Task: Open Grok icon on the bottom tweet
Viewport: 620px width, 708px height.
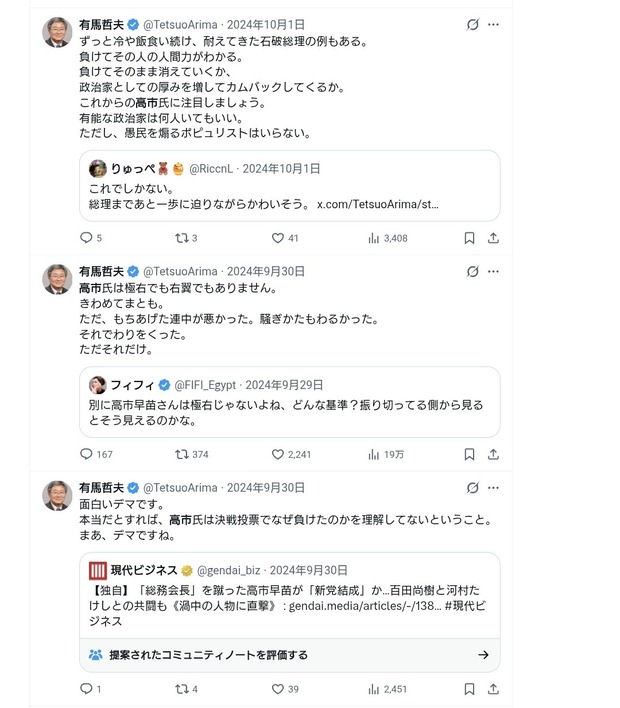Action: (472, 488)
